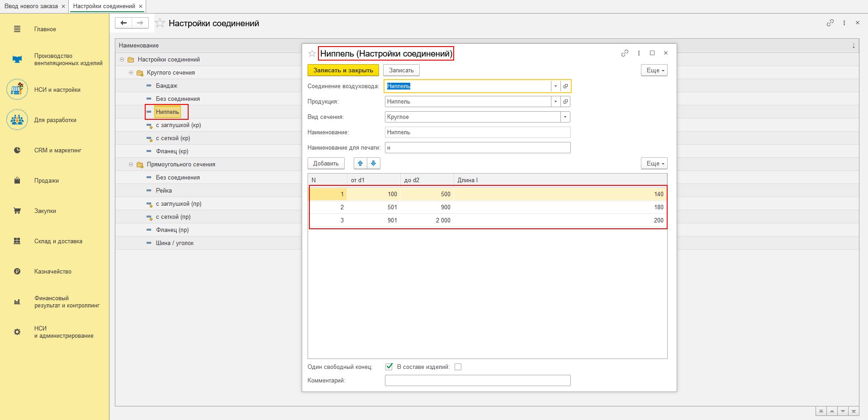
Task: Open Соединение воздуховода dropdown list
Action: coord(555,86)
